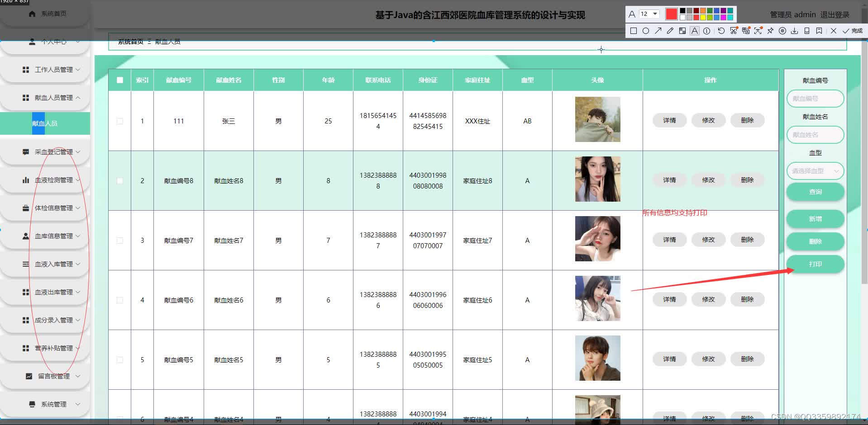Click the home icon beside 系统首页

(x=32, y=14)
